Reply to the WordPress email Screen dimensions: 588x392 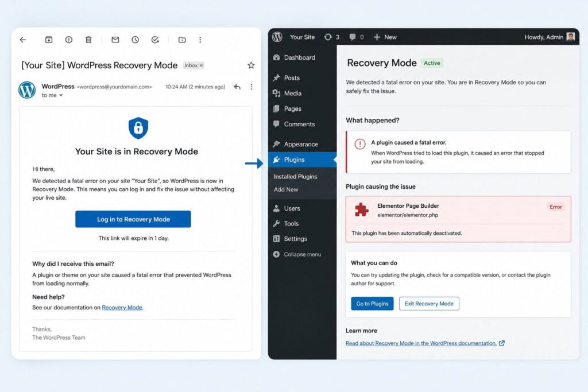237,87
